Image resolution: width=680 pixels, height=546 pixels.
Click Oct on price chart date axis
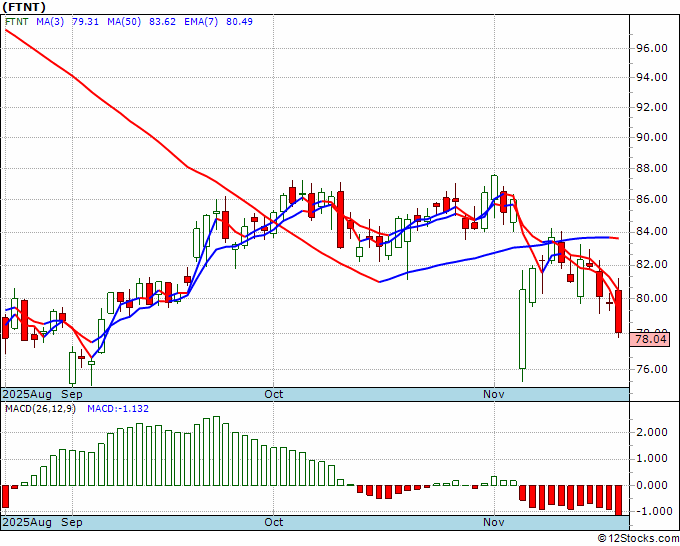[x=274, y=395]
